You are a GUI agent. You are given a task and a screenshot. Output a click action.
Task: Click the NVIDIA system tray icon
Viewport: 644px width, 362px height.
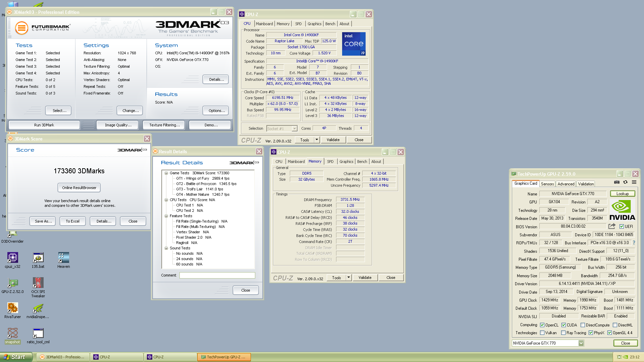(625, 357)
